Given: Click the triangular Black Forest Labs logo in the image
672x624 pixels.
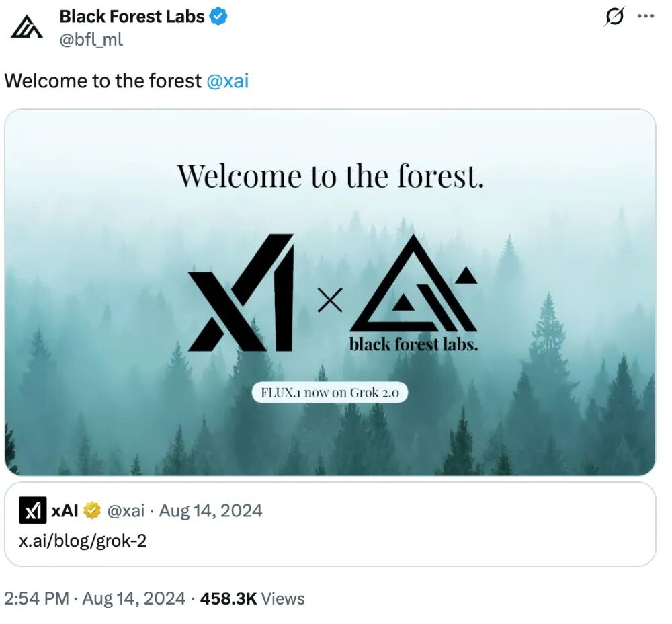Looking at the screenshot, I should pyautogui.click(x=411, y=286).
